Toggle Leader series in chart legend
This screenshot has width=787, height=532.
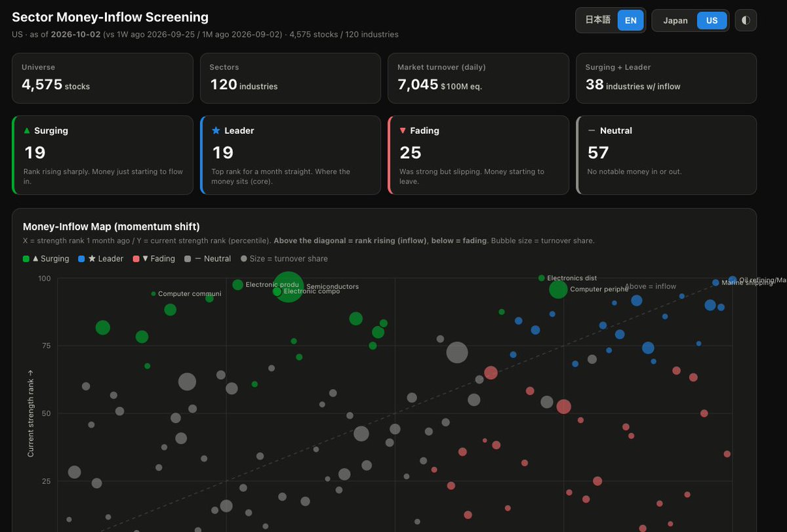[x=100, y=258]
